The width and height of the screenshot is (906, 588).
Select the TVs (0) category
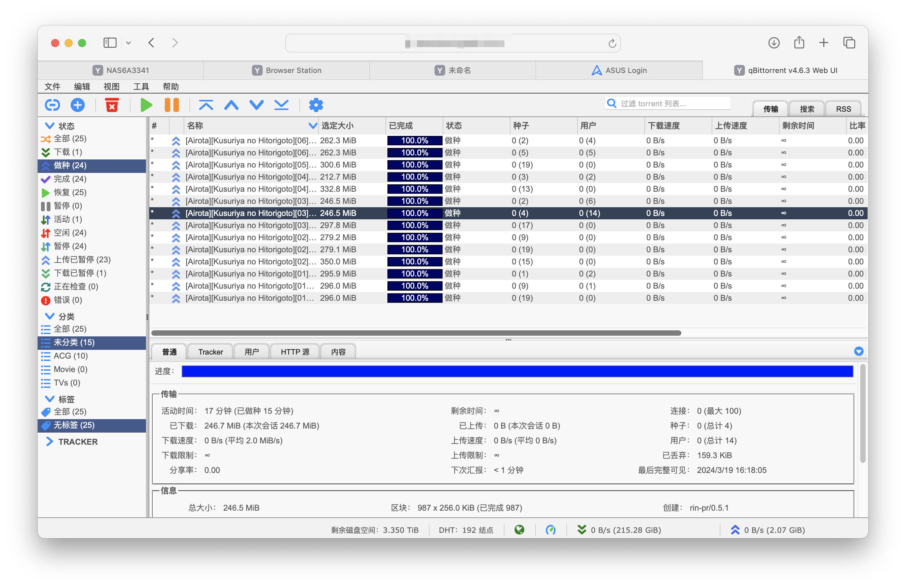(x=92, y=383)
